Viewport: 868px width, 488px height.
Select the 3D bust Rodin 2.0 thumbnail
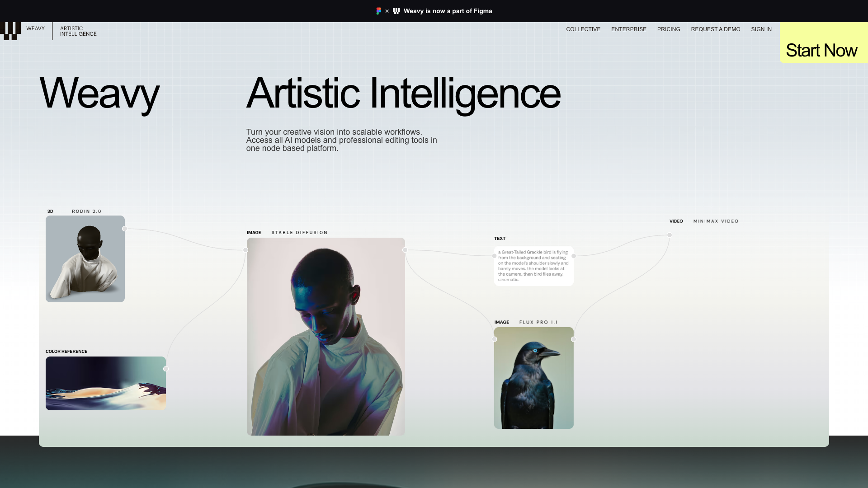[85, 259]
